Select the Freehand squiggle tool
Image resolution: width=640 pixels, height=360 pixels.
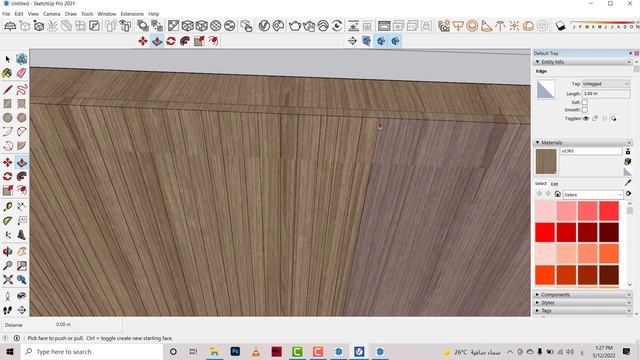[21, 89]
